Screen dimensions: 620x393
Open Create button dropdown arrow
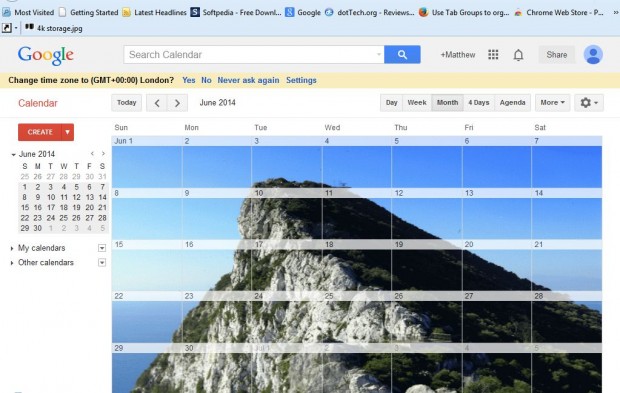tap(68, 132)
